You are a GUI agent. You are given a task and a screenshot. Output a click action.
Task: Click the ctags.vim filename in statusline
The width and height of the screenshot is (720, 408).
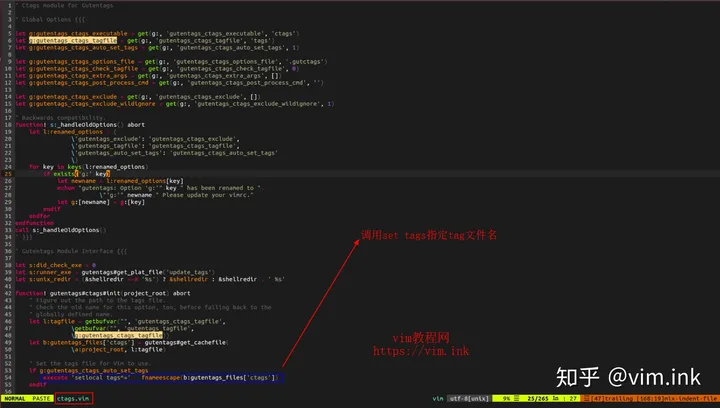pyautogui.click(x=73, y=398)
